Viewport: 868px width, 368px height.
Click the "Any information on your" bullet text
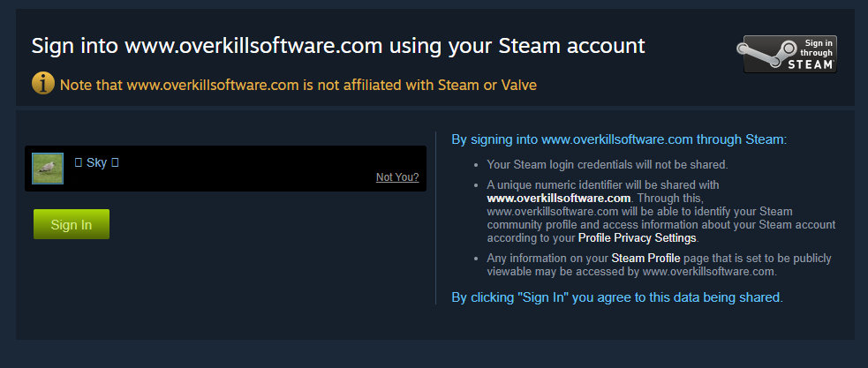pyautogui.click(x=547, y=258)
